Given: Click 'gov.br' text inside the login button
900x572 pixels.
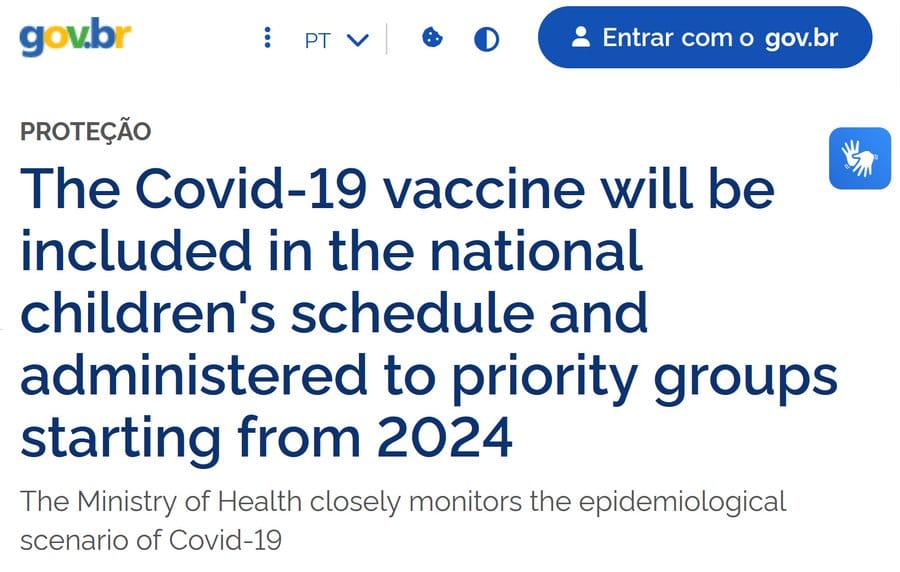Looking at the screenshot, I should (x=801, y=39).
